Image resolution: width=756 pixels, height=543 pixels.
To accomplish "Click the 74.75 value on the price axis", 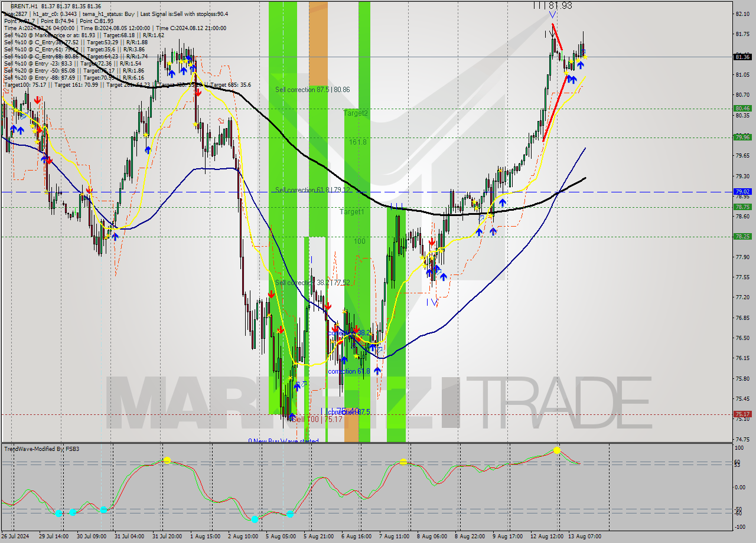I will pos(743,439).
